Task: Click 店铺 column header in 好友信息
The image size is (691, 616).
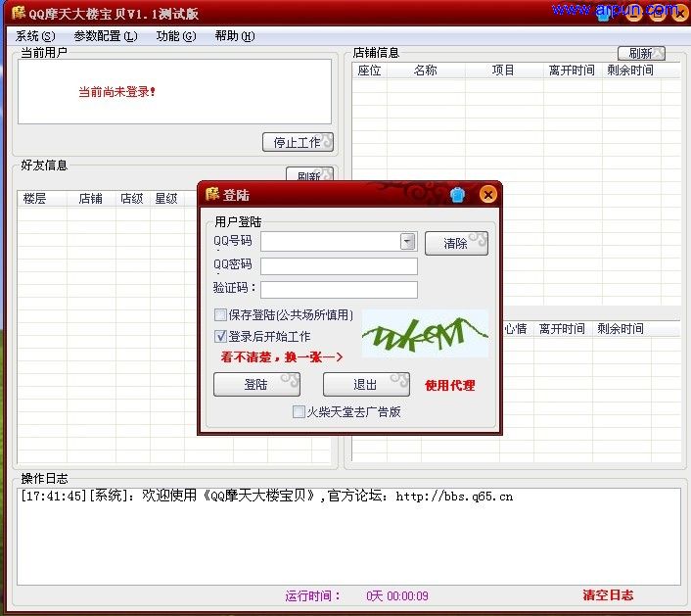Action: [91, 199]
